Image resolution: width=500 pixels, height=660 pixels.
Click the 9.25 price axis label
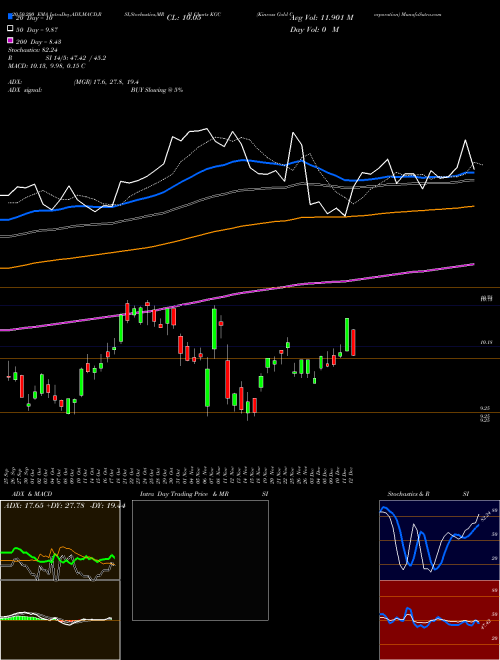[485, 408]
